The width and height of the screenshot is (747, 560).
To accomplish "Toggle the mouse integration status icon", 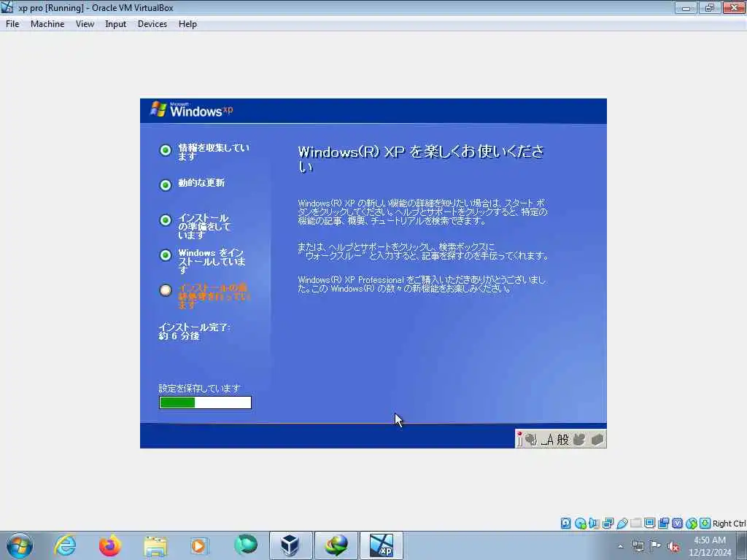I will click(x=692, y=524).
